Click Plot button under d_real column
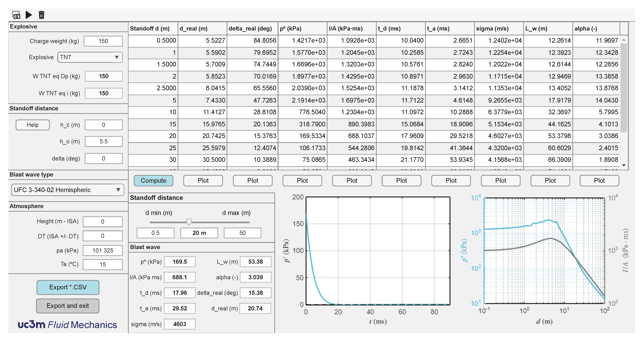 click(203, 181)
